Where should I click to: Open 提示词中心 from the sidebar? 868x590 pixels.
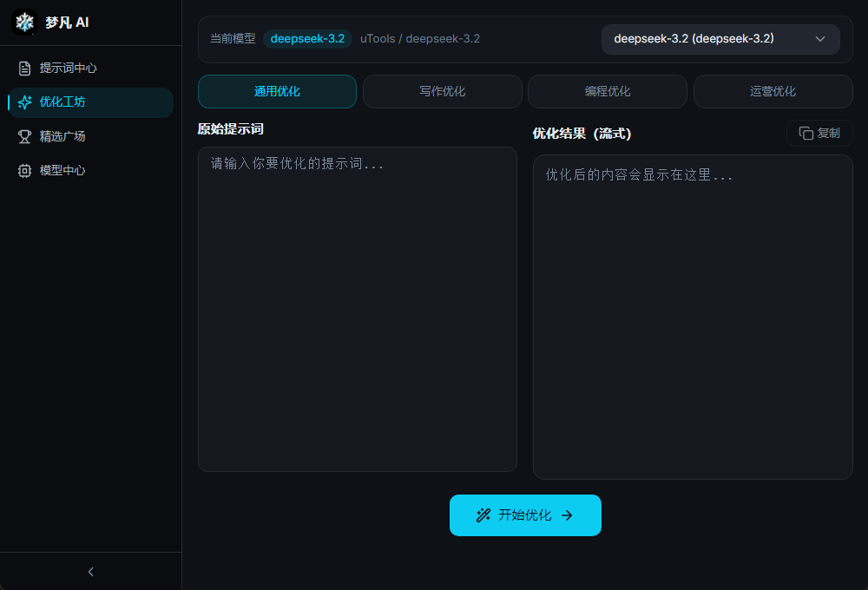(x=68, y=68)
